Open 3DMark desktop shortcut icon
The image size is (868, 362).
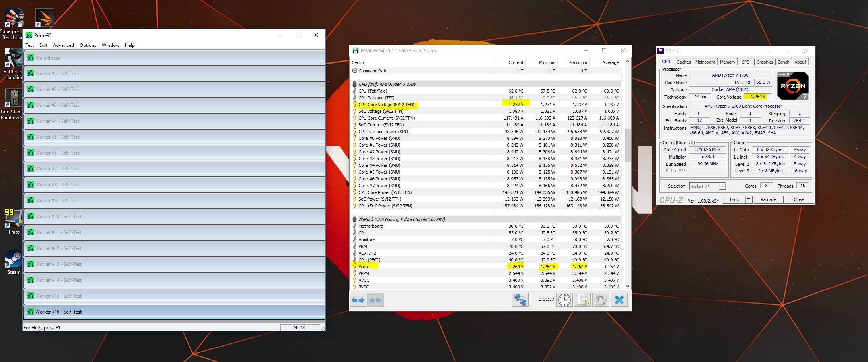coord(45,18)
